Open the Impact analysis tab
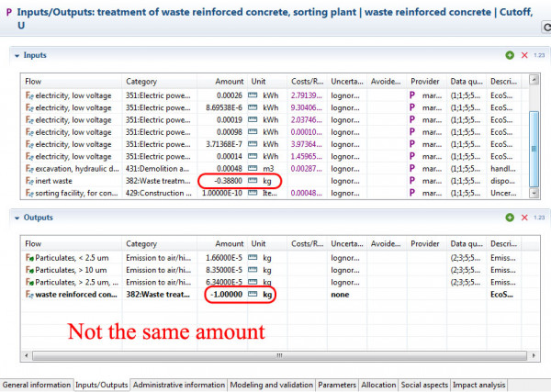The width and height of the screenshot is (551, 392). tap(479, 385)
